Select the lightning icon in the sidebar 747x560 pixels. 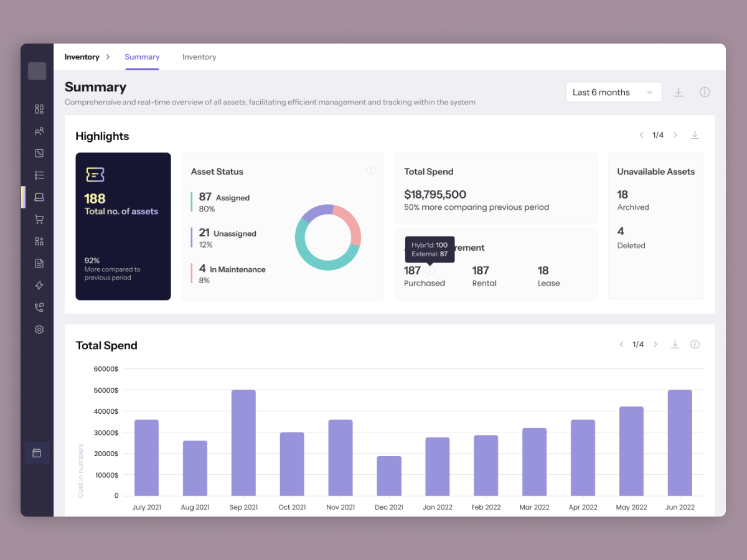38,285
